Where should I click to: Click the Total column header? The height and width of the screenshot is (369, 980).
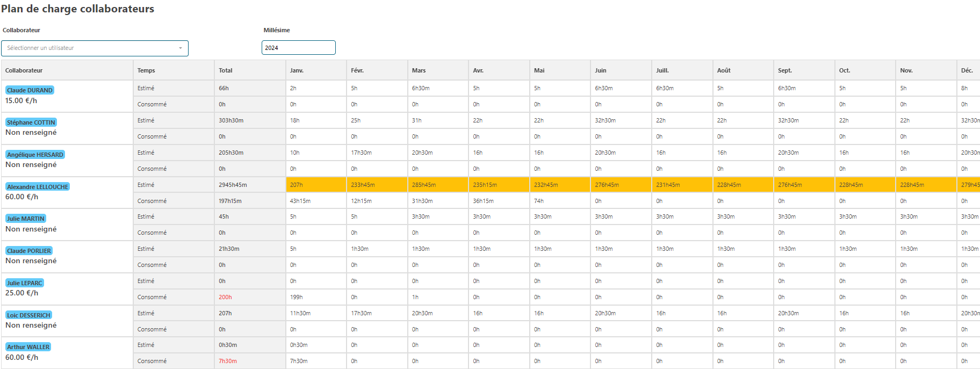pyautogui.click(x=226, y=70)
